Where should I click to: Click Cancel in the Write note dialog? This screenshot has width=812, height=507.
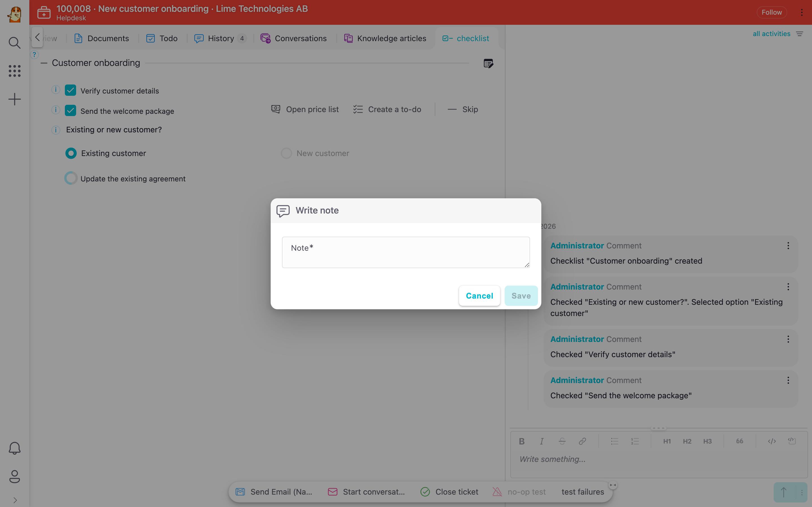point(480,296)
